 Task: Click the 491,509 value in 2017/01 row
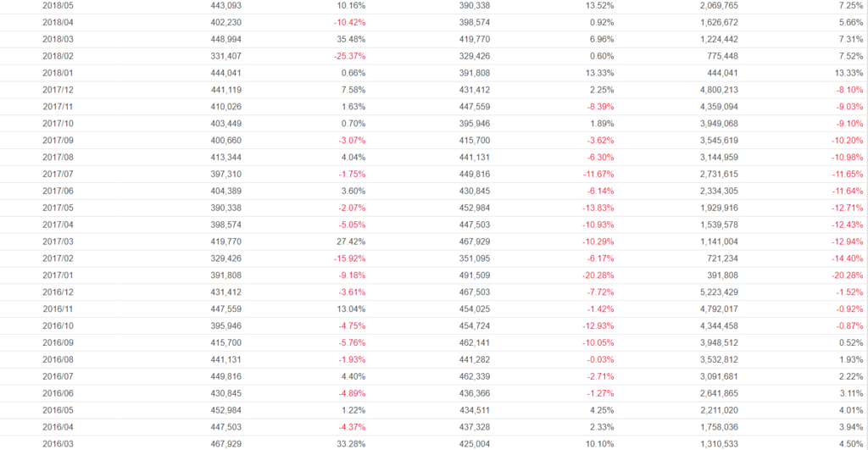[472, 275]
